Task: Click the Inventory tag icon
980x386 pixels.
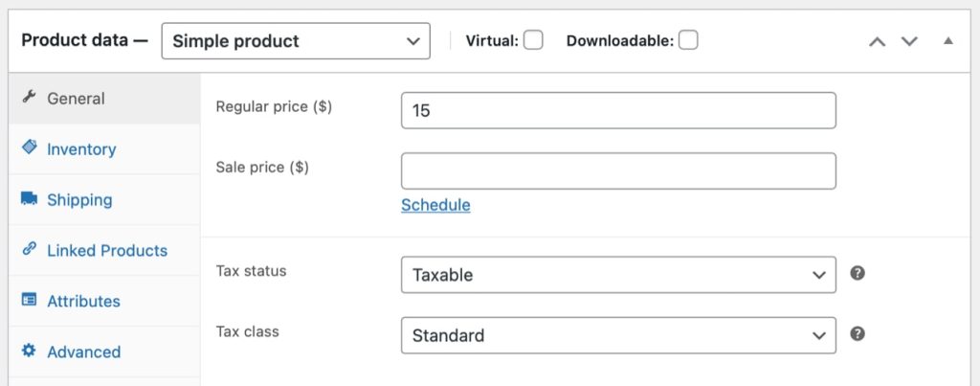Action: pos(29,147)
